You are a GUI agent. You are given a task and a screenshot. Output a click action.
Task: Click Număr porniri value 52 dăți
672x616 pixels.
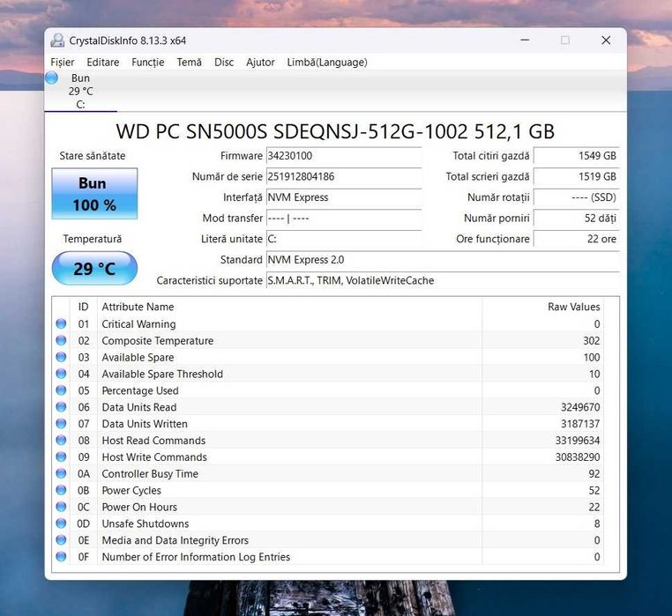point(577,218)
